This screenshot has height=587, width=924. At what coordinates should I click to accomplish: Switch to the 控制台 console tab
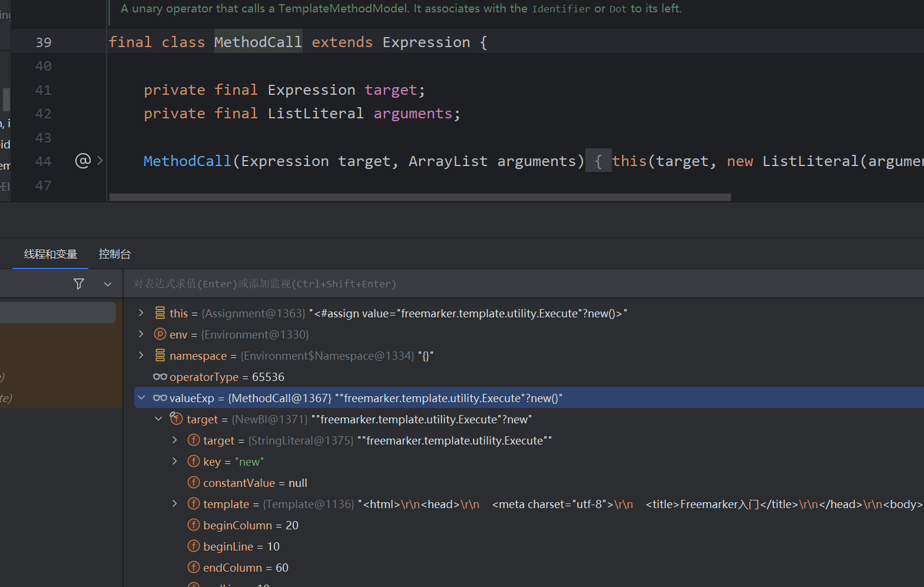[x=115, y=254]
